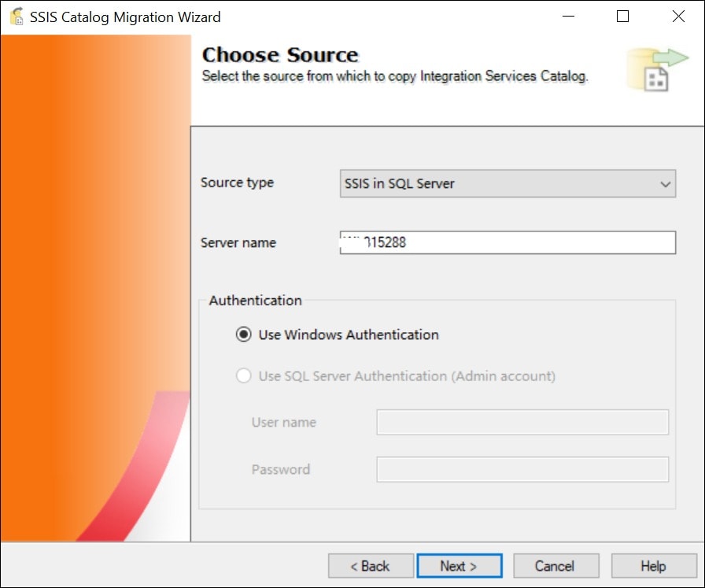Click the Authentication group label
The width and height of the screenshot is (705, 588).
click(x=255, y=300)
